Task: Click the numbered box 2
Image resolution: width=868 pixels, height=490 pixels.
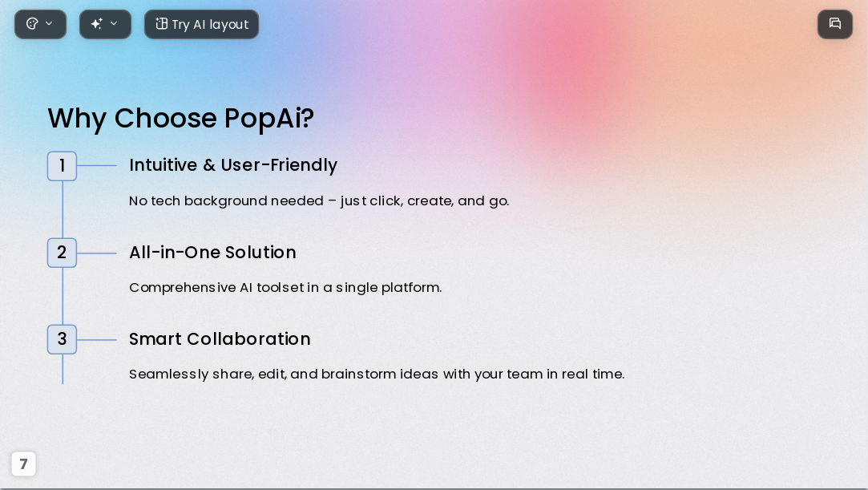Action: (x=62, y=253)
